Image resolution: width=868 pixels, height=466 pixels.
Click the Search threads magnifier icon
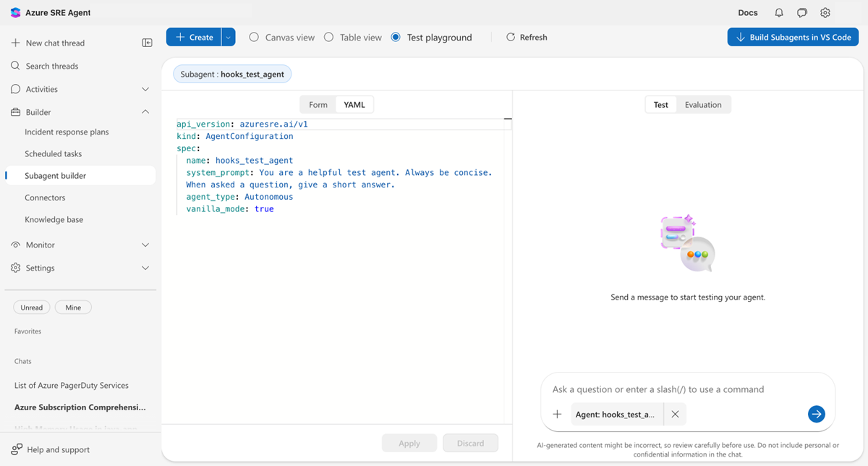15,66
